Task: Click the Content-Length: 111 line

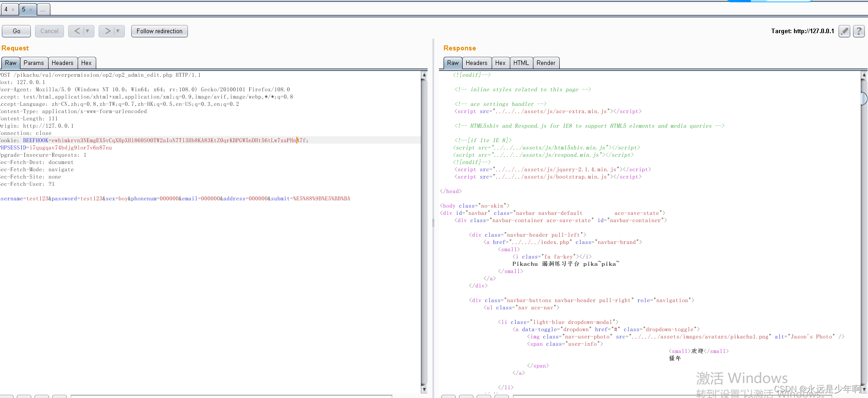Action: (x=29, y=119)
